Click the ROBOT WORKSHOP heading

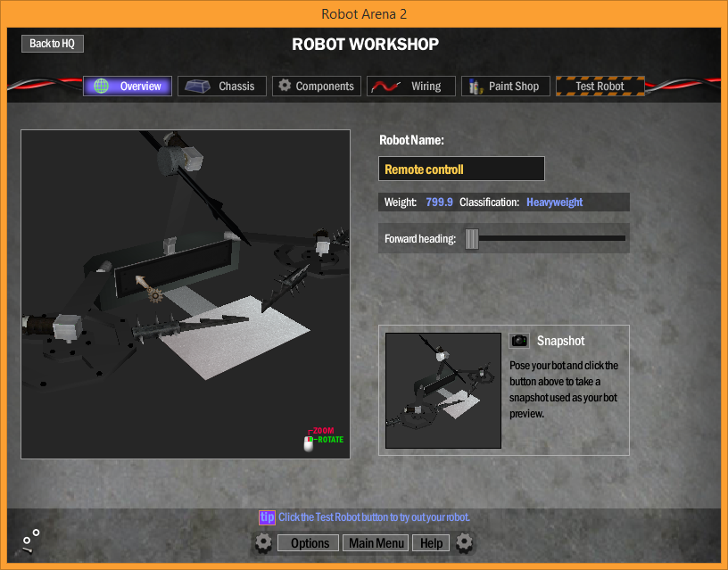click(366, 44)
